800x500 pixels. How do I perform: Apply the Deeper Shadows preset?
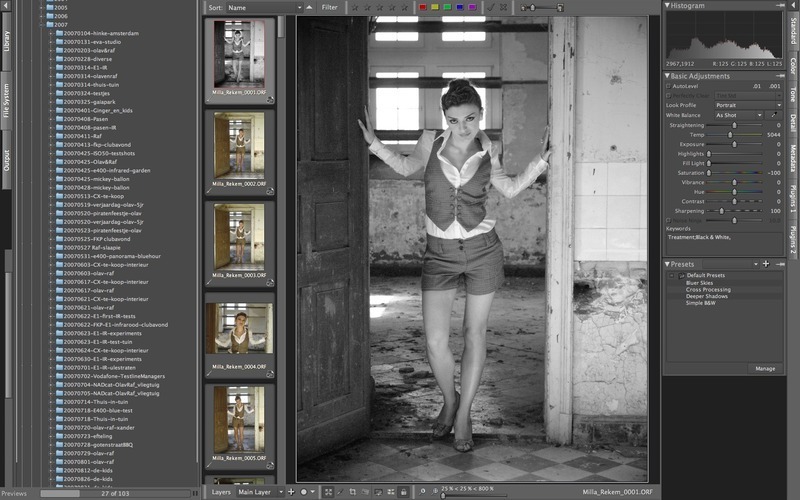point(706,296)
